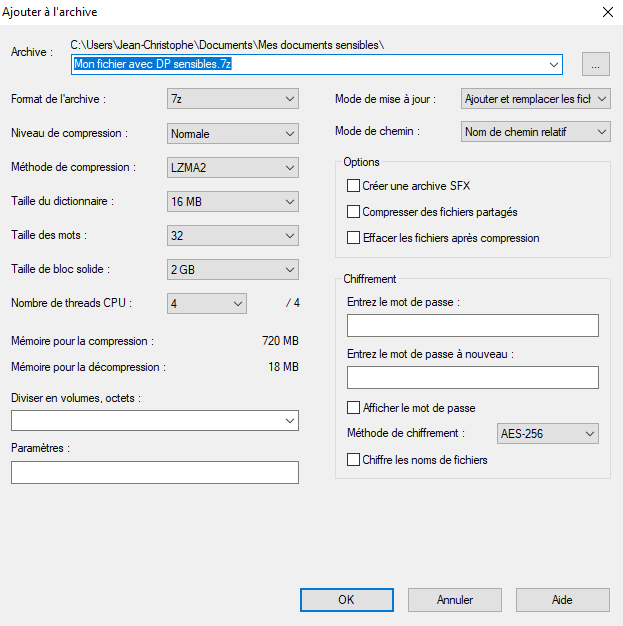Open help with the Aide button
The height and width of the screenshot is (626, 623).
click(563, 600)
